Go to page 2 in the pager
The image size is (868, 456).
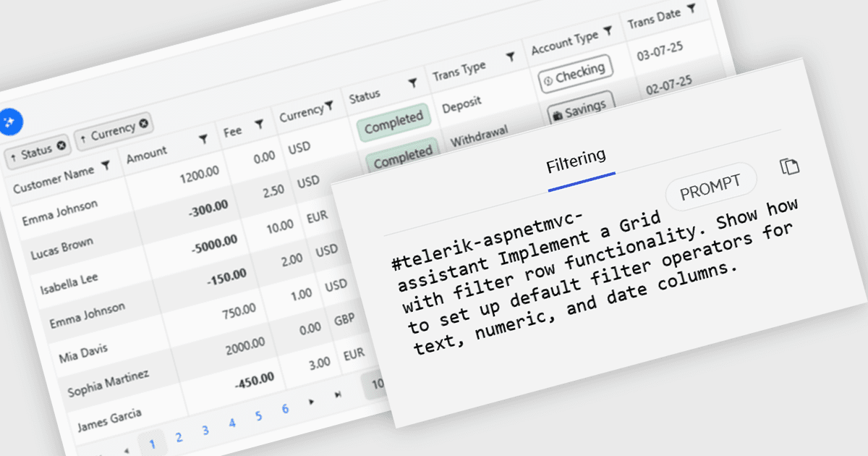pyautogui.click(x=179, y=436)
